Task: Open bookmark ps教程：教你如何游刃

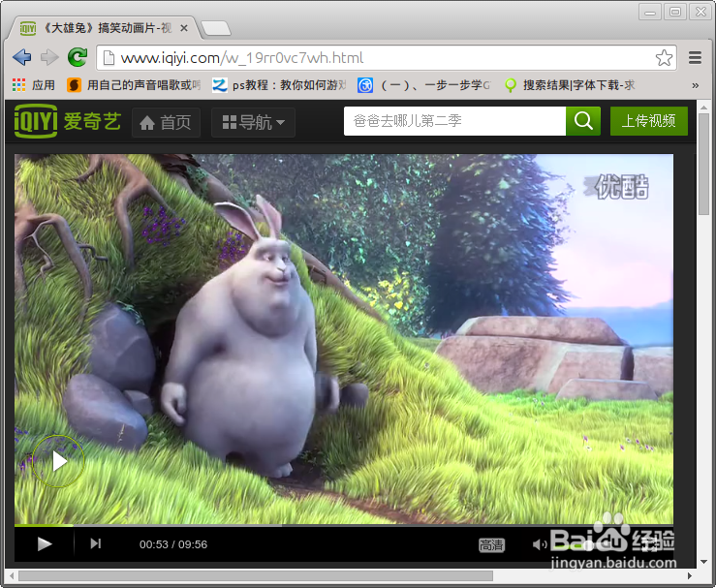Action: [x=279, y=85]
